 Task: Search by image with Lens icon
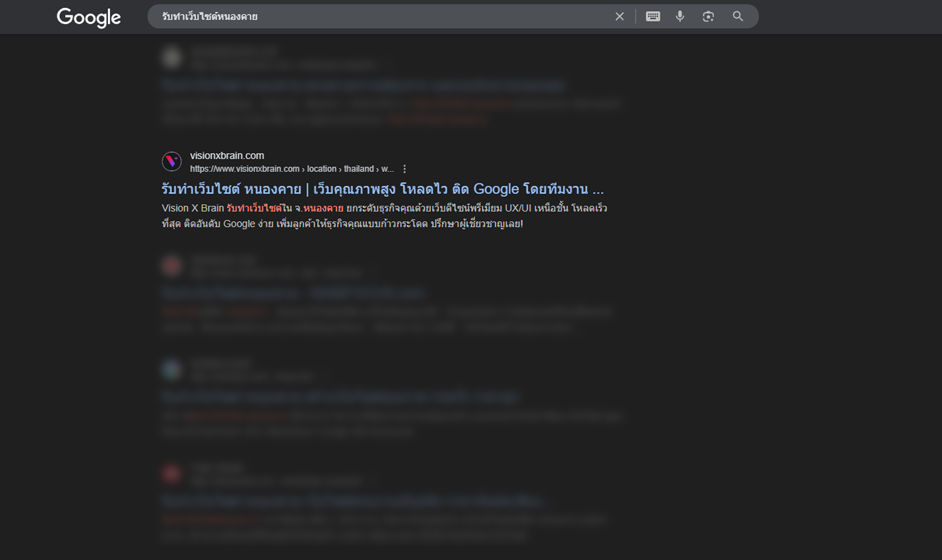click(x=708, y=16)
